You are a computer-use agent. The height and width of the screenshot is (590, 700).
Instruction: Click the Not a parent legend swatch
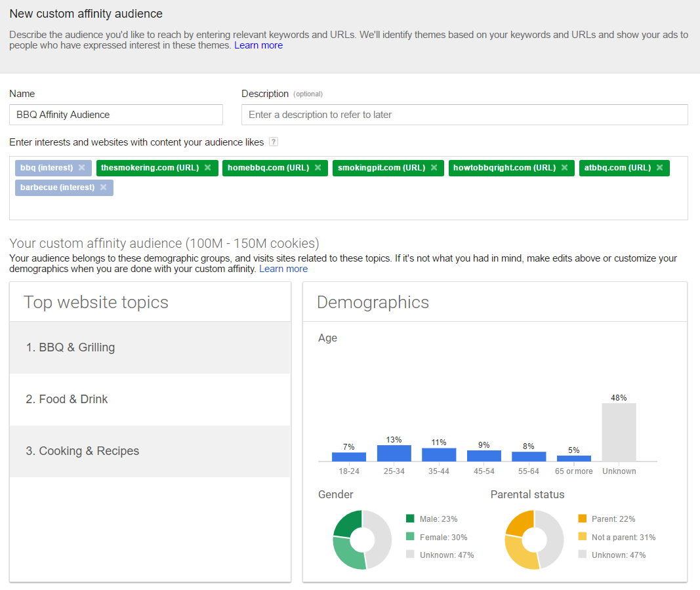pyautogui.click(x=582, y=536)
